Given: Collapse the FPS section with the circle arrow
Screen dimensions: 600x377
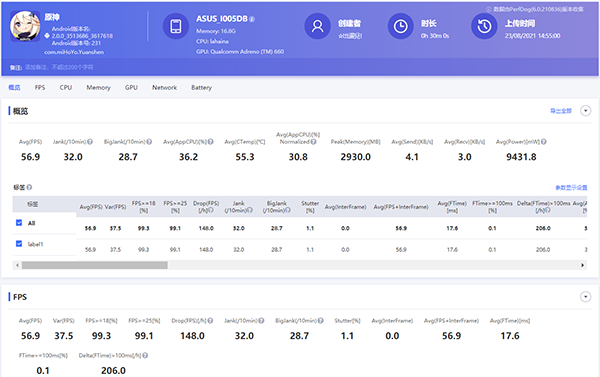Looking at the screenshot, I should pos(585,297).
